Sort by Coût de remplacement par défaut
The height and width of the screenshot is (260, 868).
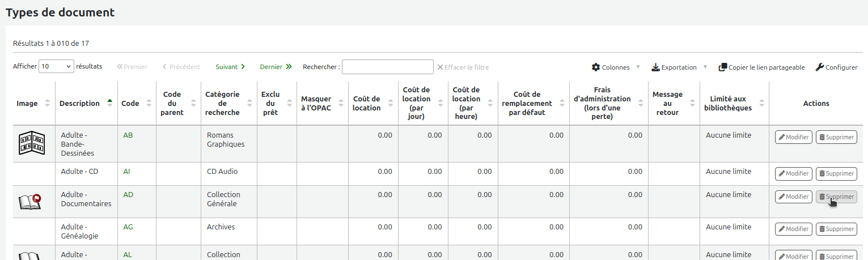(x=533, y=103)
